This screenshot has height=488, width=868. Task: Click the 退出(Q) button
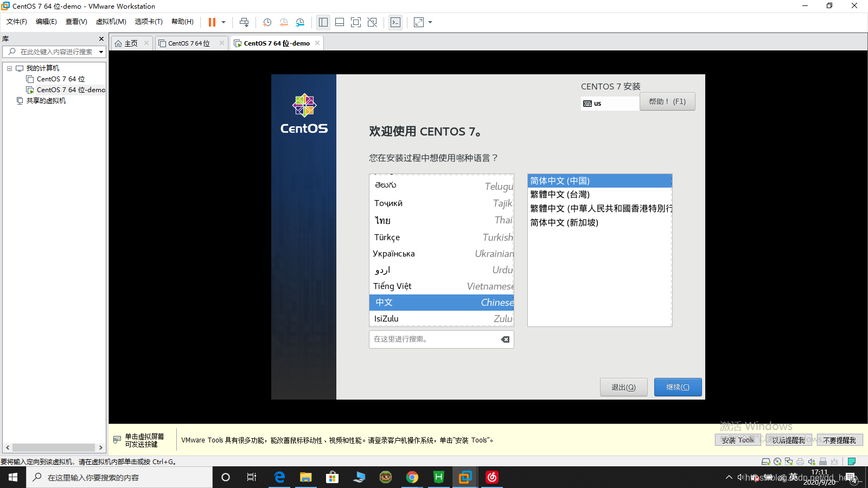[x=623, y=387]
